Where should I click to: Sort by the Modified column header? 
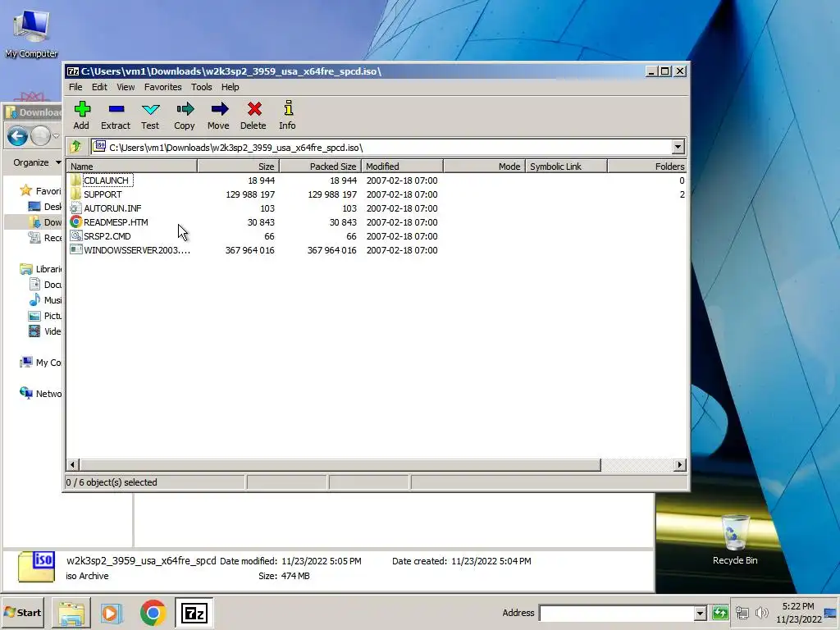pyautogui.click(x=402, y=166)
